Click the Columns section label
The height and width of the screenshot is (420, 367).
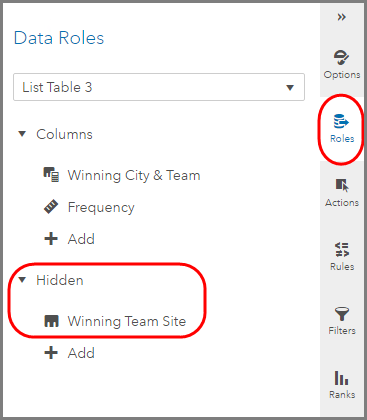pyautogui.click(x=64, y=134)
